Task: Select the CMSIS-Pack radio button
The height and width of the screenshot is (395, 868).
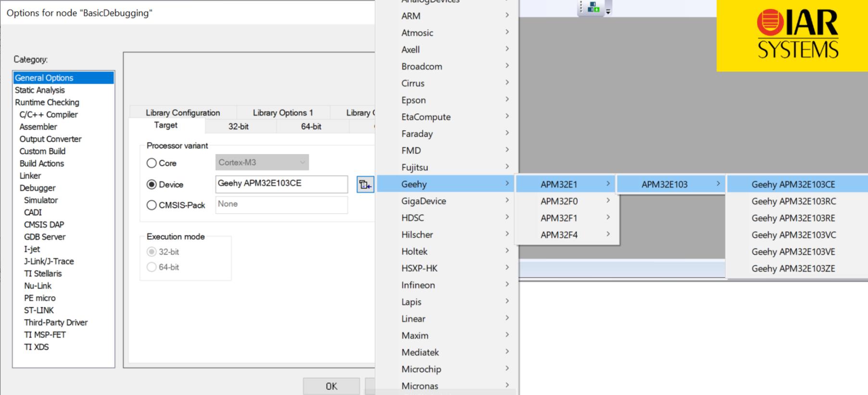Action: coord(151,205)
